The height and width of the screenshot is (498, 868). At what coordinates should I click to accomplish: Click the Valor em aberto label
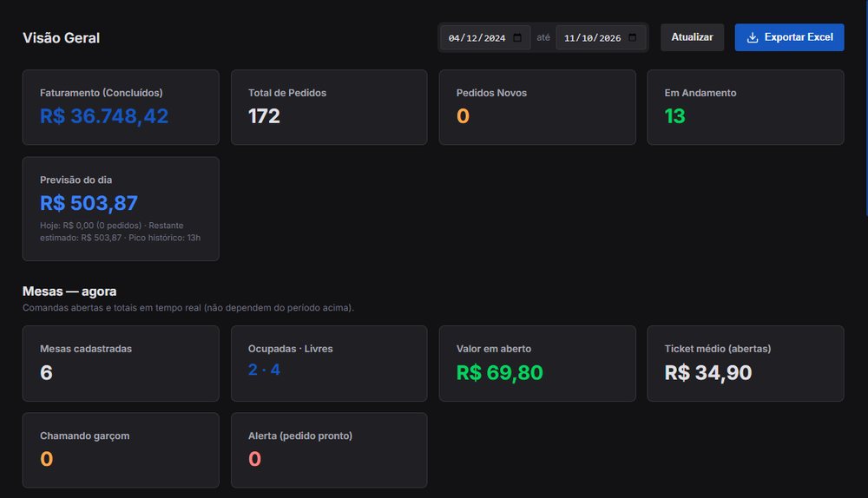(x=494, y=349)
